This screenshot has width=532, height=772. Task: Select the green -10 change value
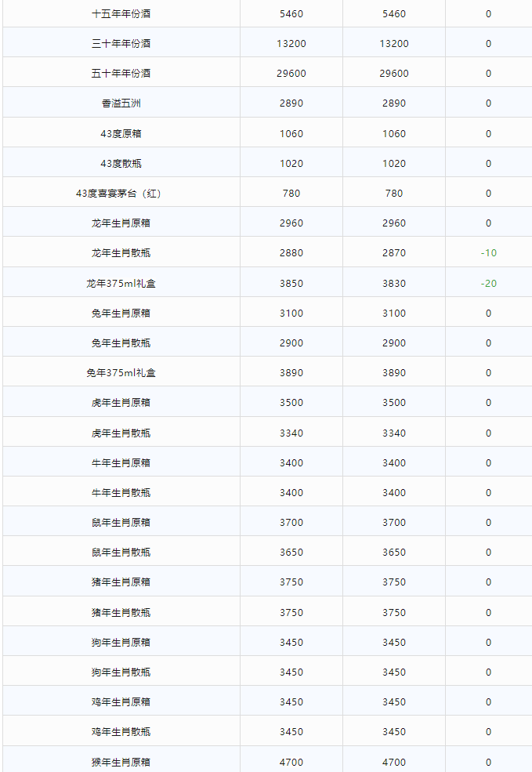coord(489,253)
